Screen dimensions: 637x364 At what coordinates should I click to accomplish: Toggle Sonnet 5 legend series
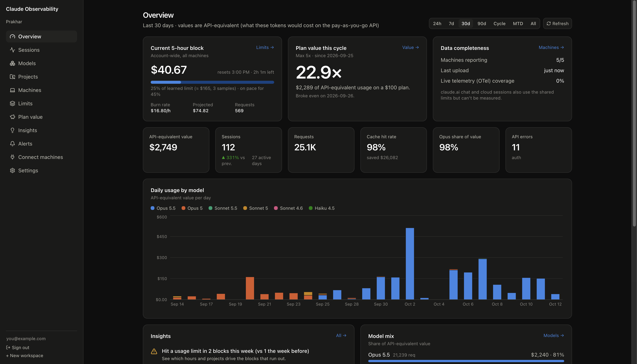255,208
